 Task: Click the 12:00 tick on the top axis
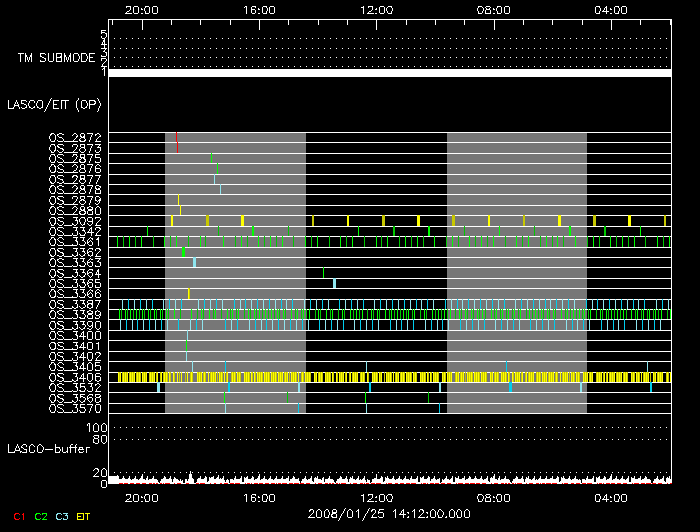377,9
